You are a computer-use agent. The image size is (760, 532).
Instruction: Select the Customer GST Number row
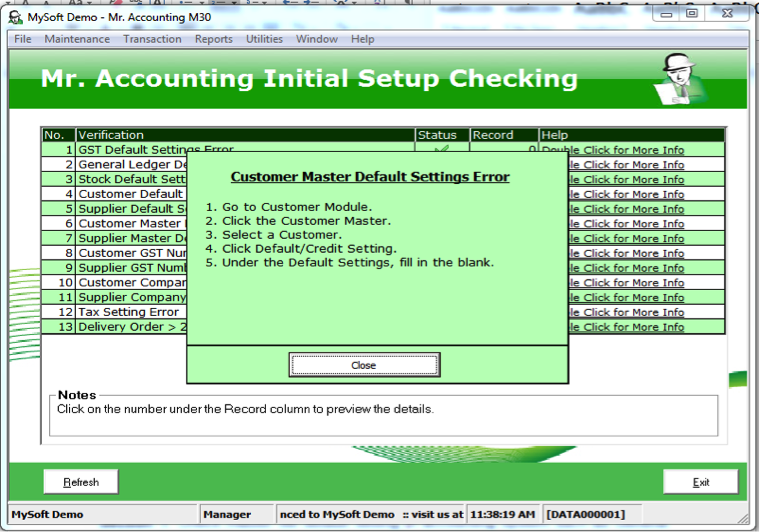(132, 253)
